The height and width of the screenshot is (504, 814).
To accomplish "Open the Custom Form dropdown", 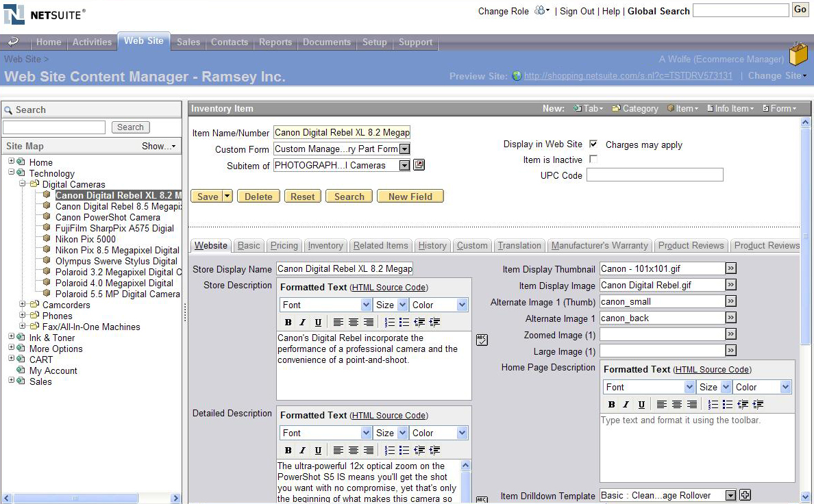I will tap(404, 149).
